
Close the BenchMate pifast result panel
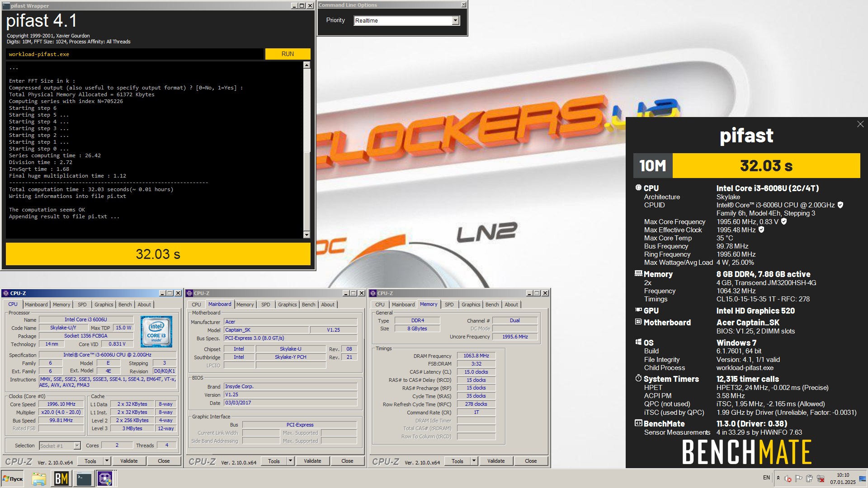[x=860, y=124]
